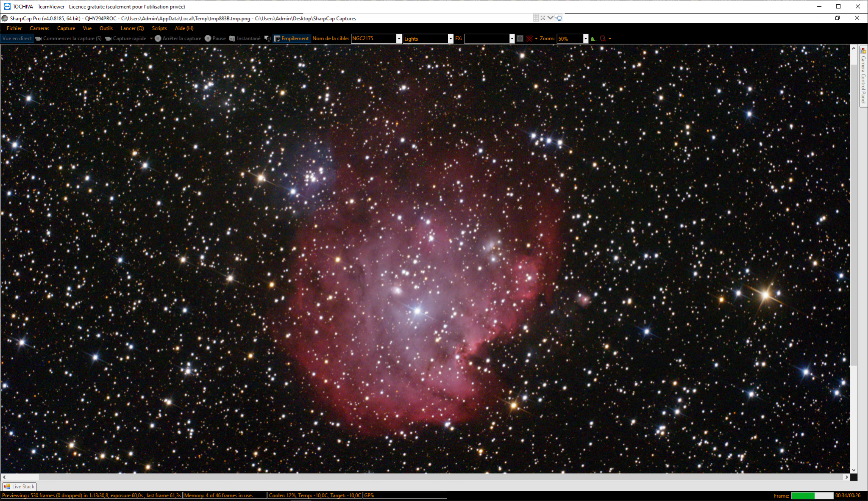Click the 00:34/00:26 frame timer text
This screenshot has height=501, width=868.
pos(848,495)
